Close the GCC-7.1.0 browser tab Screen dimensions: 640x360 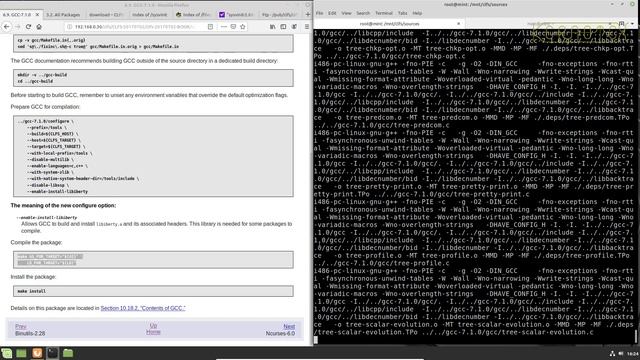tap(37, 14)
